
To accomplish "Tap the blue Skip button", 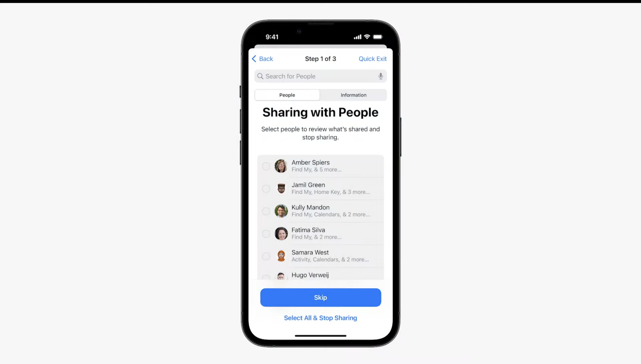I will [x=321, y=298].
